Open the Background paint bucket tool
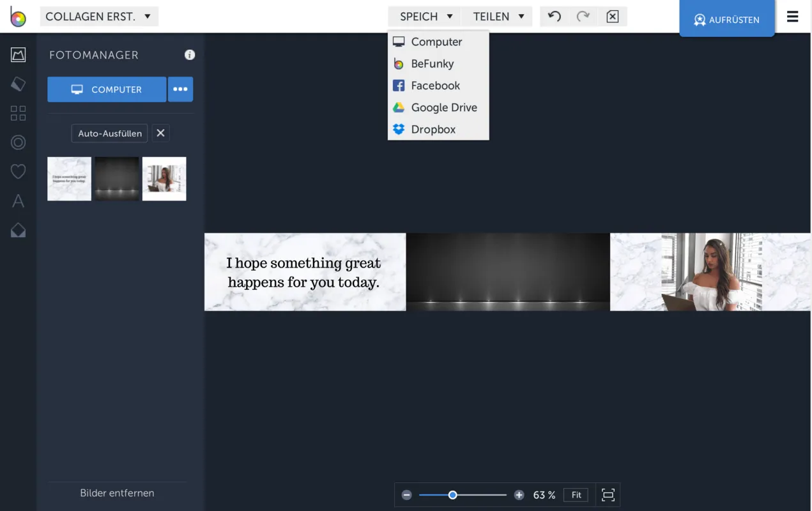The image size is (812, 511). click(x=18, y=84)
